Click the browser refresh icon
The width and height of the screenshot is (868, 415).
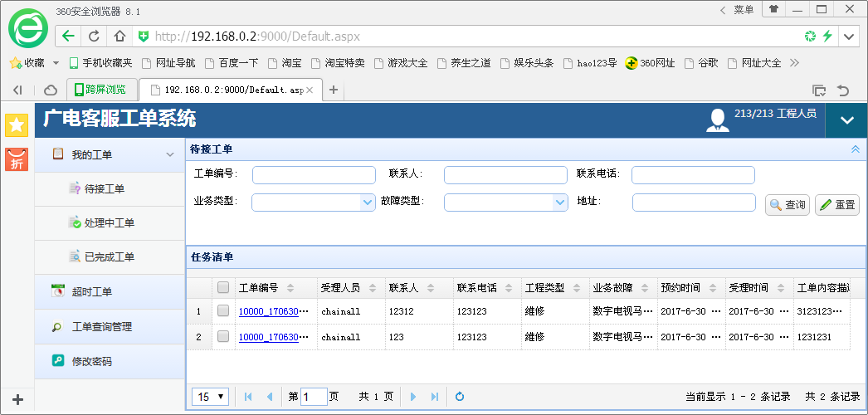click(94, 37)
